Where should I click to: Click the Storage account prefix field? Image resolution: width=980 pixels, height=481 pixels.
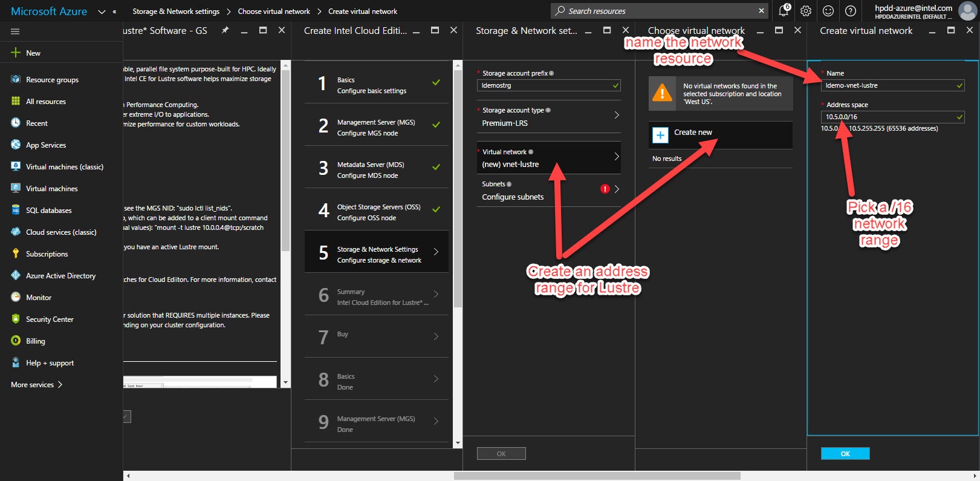click(549, 85)
